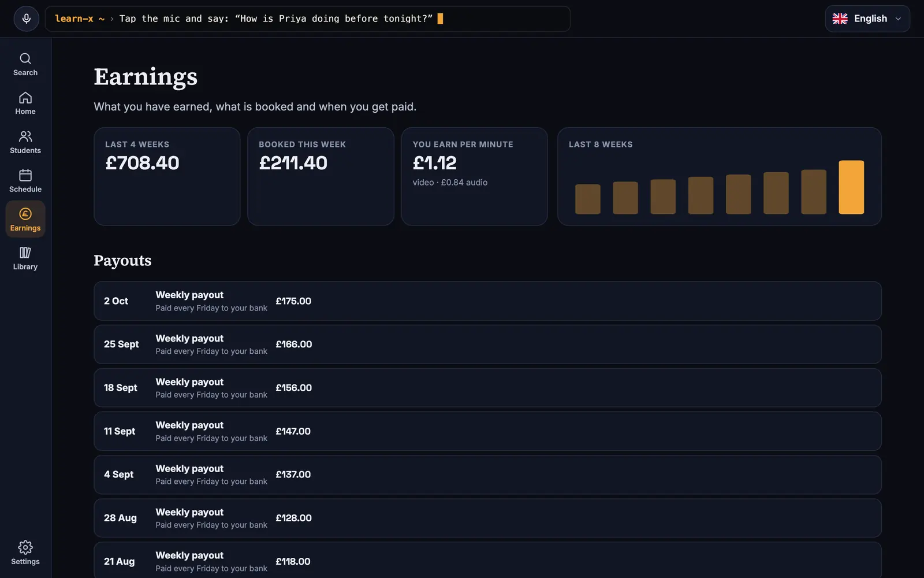Click the Earnings page title
The image size is (924, 578).
click(146, 77)
